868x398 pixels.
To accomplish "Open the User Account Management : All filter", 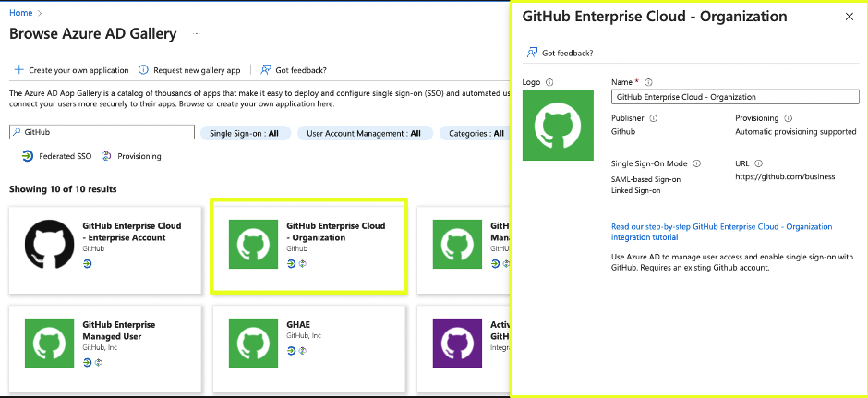I will 365,133.
